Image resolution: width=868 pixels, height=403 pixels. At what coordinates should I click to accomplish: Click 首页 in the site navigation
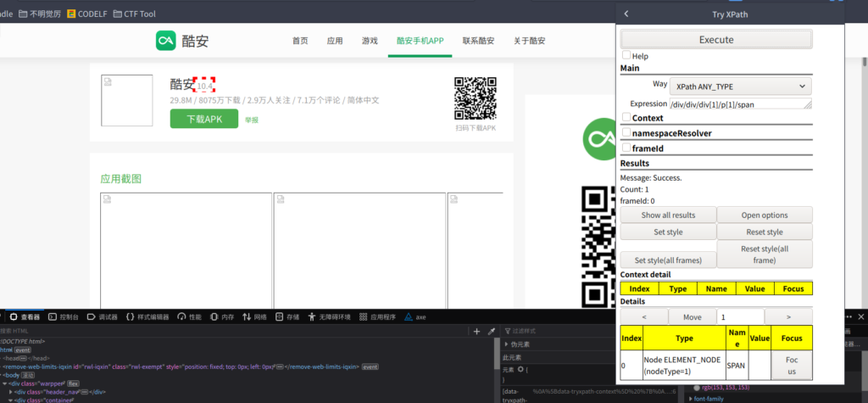pos(300,41)
